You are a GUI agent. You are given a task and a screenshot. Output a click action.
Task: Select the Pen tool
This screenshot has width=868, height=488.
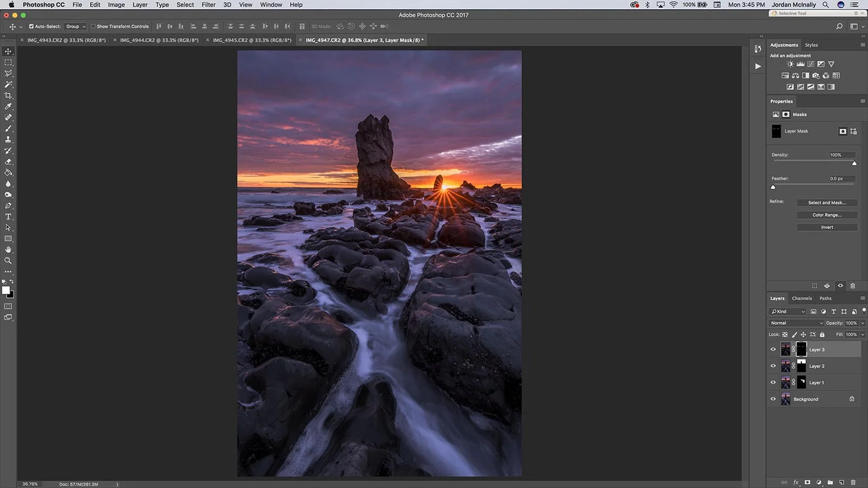click(x=8, y=206)
